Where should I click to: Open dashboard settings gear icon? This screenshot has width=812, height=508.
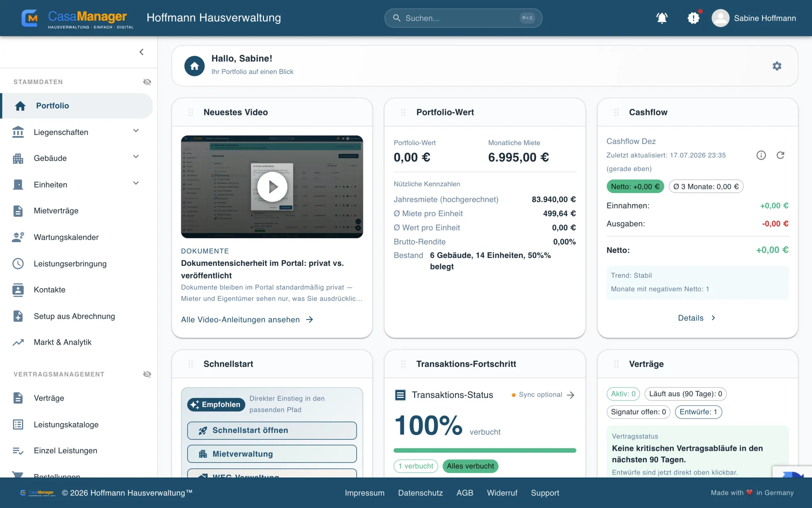(777, 66)
